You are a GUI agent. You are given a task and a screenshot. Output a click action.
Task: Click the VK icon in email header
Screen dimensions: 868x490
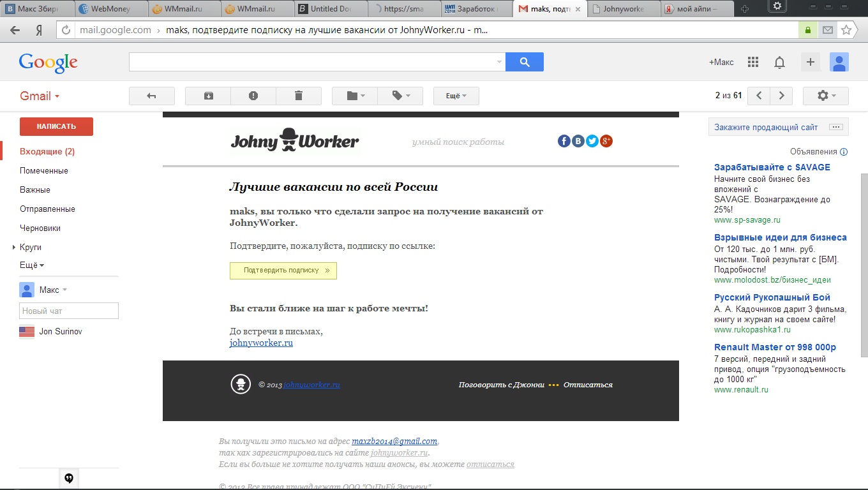click(578, 141)
